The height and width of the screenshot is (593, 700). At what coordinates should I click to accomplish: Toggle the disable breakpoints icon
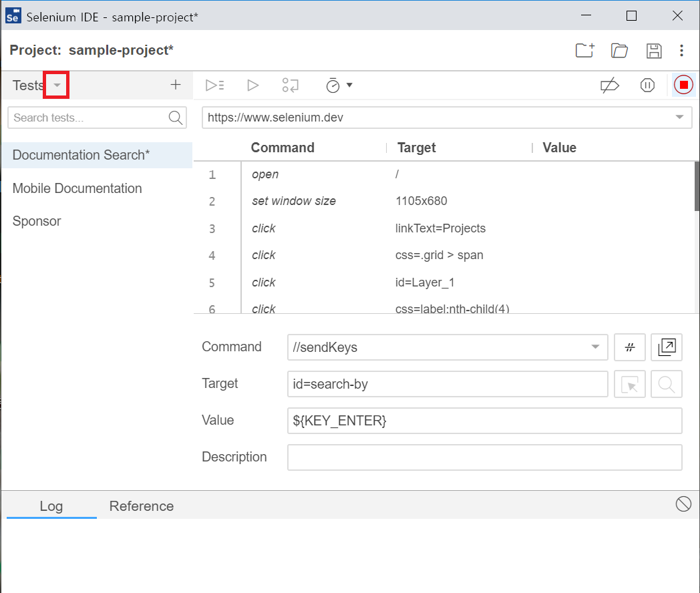point(609,85)
